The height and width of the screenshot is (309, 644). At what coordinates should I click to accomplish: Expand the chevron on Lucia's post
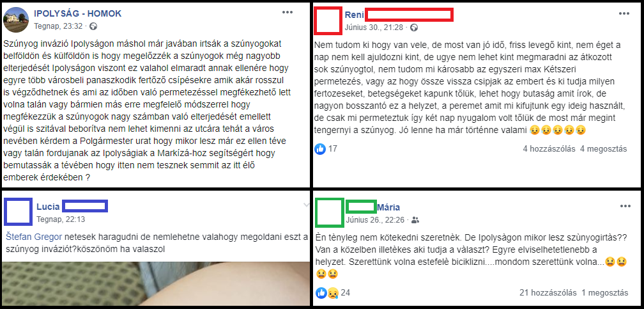point(306,205)
